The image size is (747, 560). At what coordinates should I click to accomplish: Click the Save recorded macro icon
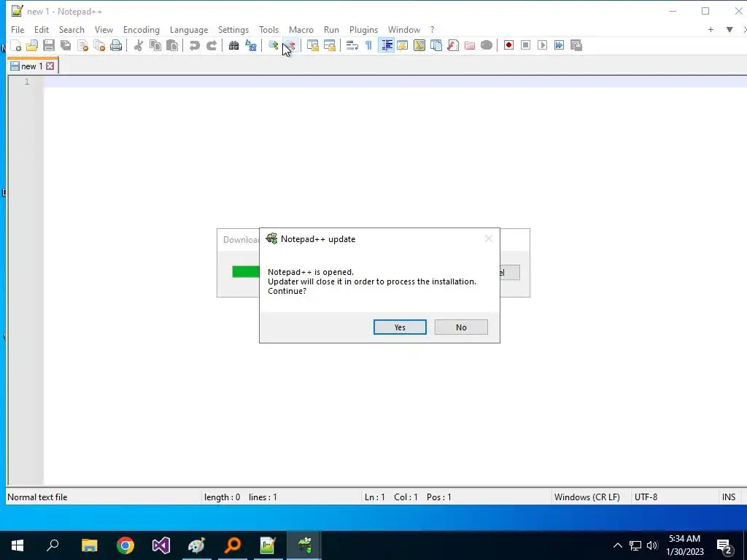point(576,46)
